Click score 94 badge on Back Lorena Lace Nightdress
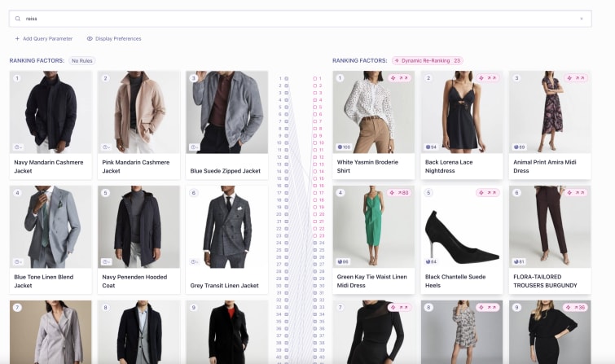 point(431,147)
